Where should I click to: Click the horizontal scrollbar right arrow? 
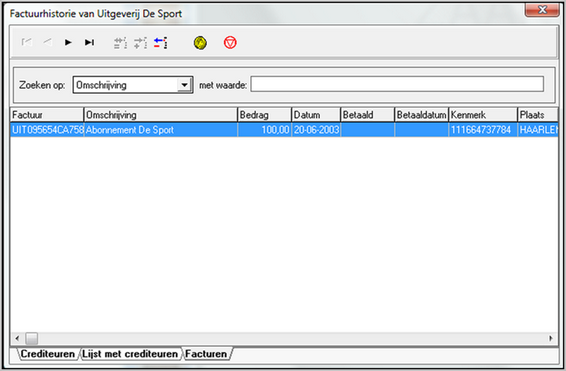pos(551,339)
